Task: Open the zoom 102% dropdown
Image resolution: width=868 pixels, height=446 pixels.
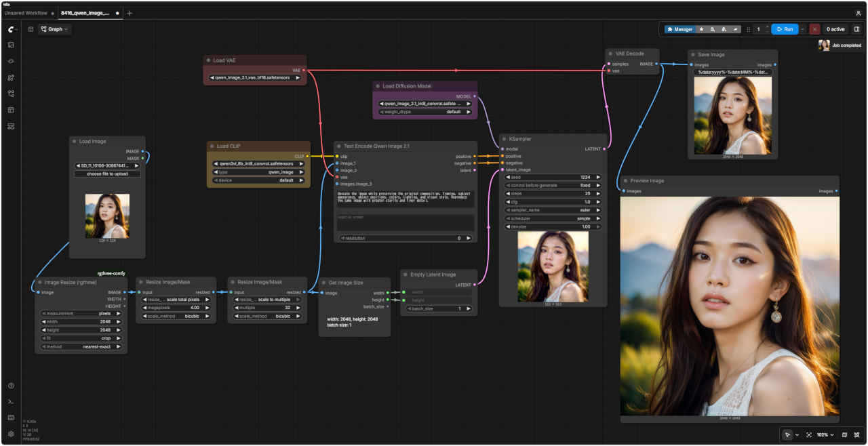Action: click(825, 434)
